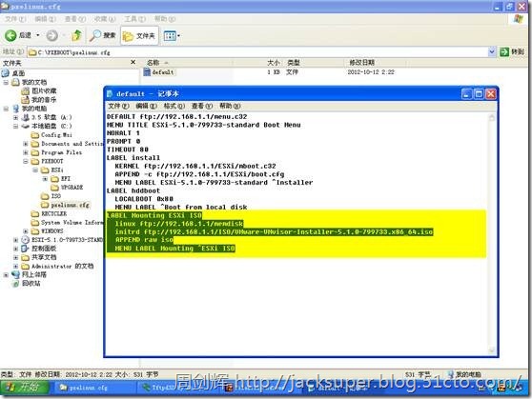Screen dimensions: 532x399
Task: Open Notepad's 帮助(H) menu
Action: [230, 106]
